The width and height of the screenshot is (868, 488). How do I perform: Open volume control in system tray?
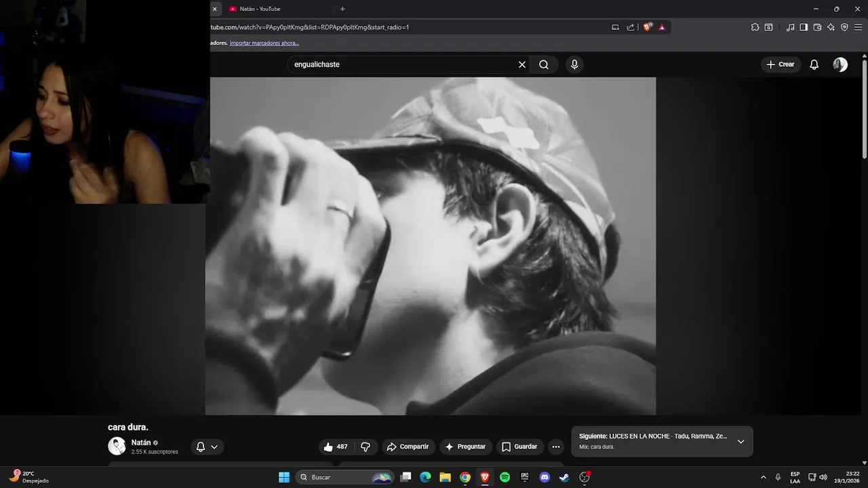(823, 477)
